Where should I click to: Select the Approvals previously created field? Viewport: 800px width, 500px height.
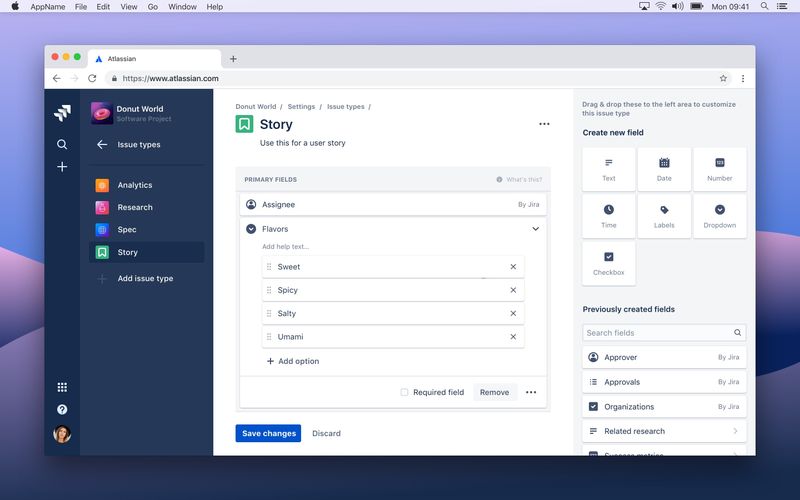pos(664,382)
